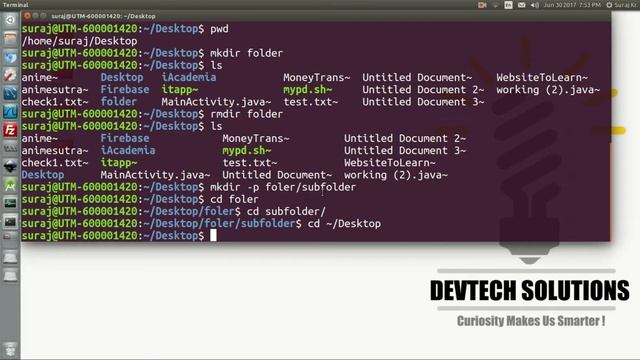Click the /home/suraj/Desktop output line

80,41
